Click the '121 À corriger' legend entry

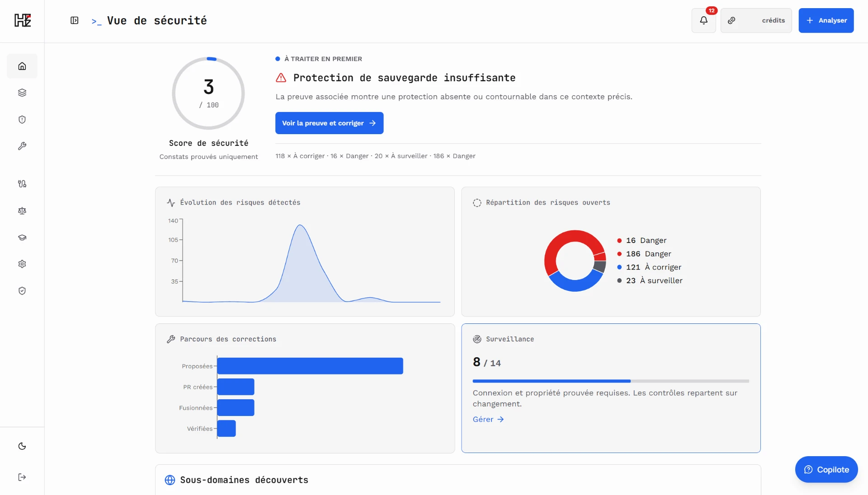tap(649, 267)
